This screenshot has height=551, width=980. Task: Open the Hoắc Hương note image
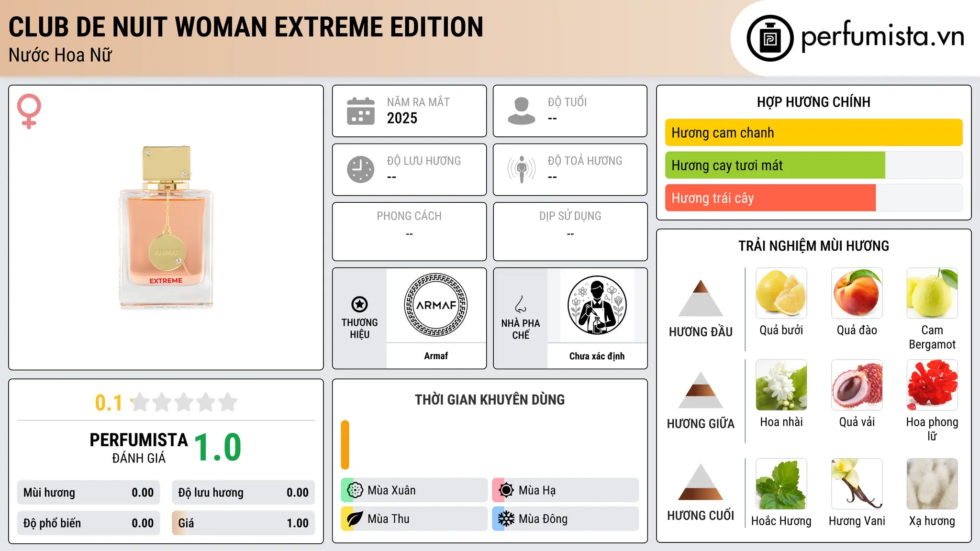[x=781, y=484]
